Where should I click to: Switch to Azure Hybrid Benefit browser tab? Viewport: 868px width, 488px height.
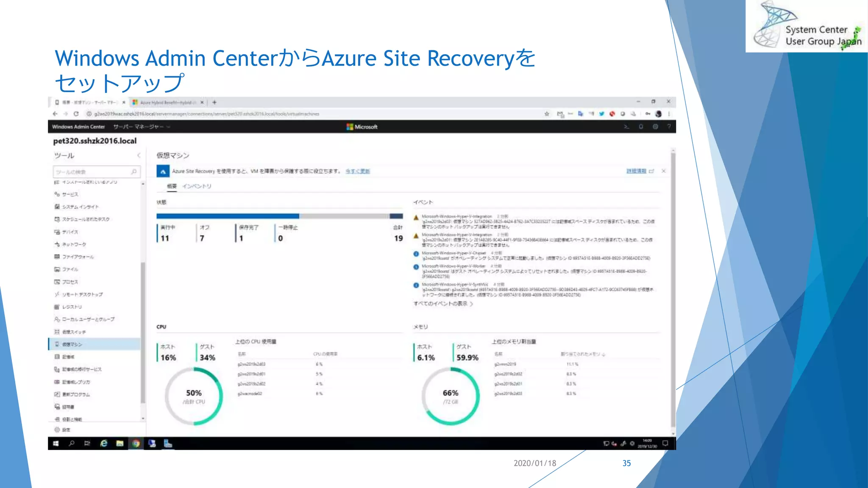[169, 103]
